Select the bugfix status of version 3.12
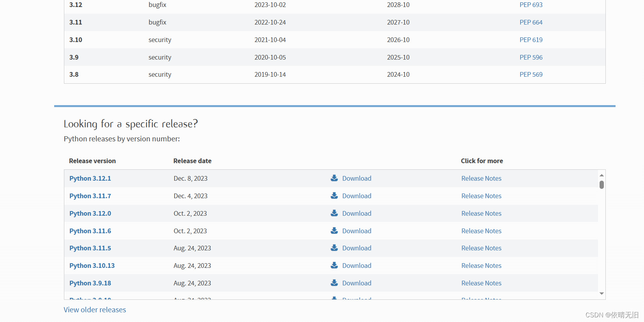The width and height of the screenshot is (644, 322). click(157, 5)
